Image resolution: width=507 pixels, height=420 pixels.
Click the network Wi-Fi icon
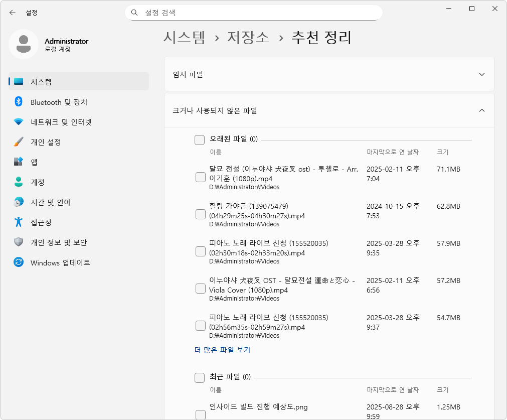[x=19, y=121]
